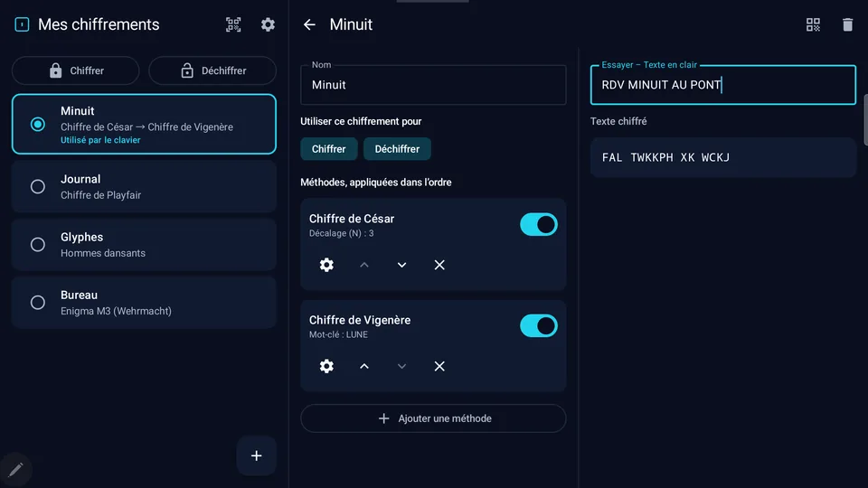The width and height of the screenshot is (868, 488).
Task: Open Bureau Enigma M3 entry
Action: click(144, 303)
